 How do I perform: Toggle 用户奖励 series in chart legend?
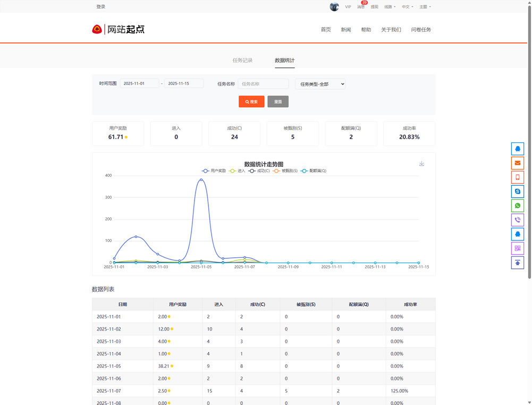[x=214, y=171]
